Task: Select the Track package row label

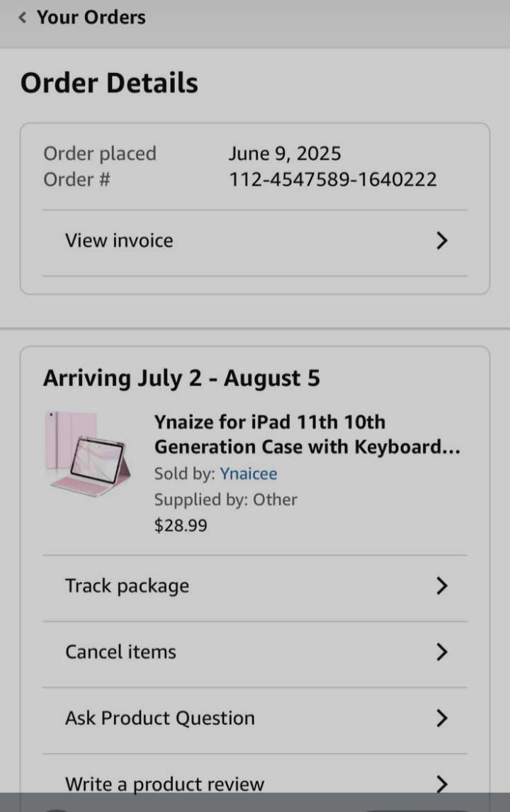Action: click(x=127, y=586)
